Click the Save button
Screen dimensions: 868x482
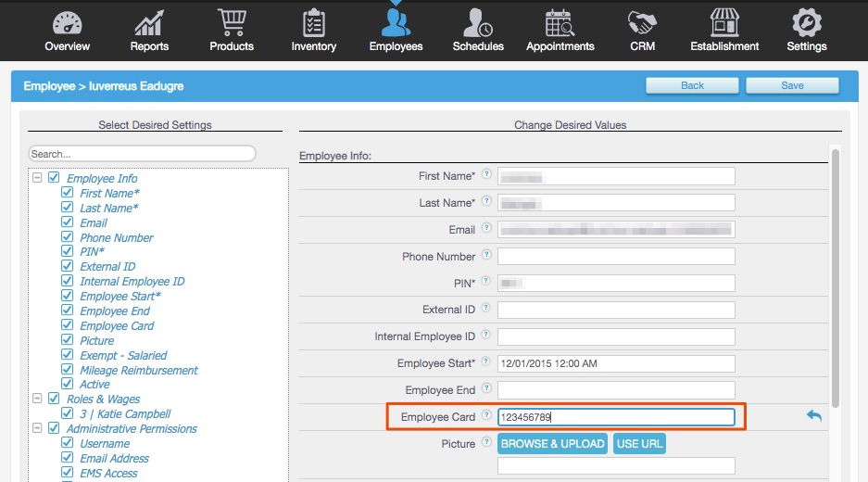(792, 85)
